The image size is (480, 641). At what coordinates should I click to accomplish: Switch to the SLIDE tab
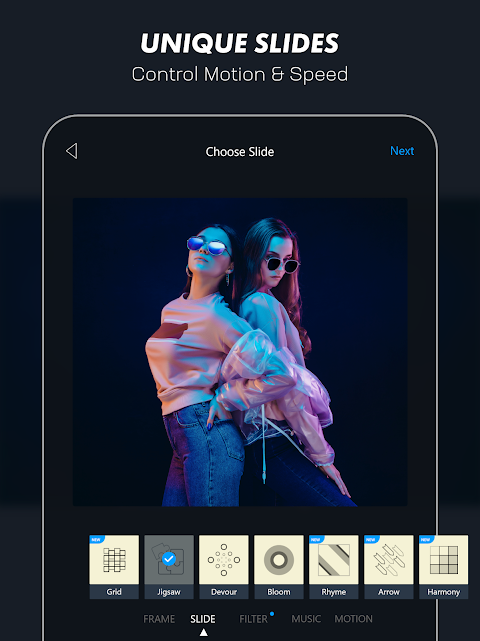tap(203, 619)
